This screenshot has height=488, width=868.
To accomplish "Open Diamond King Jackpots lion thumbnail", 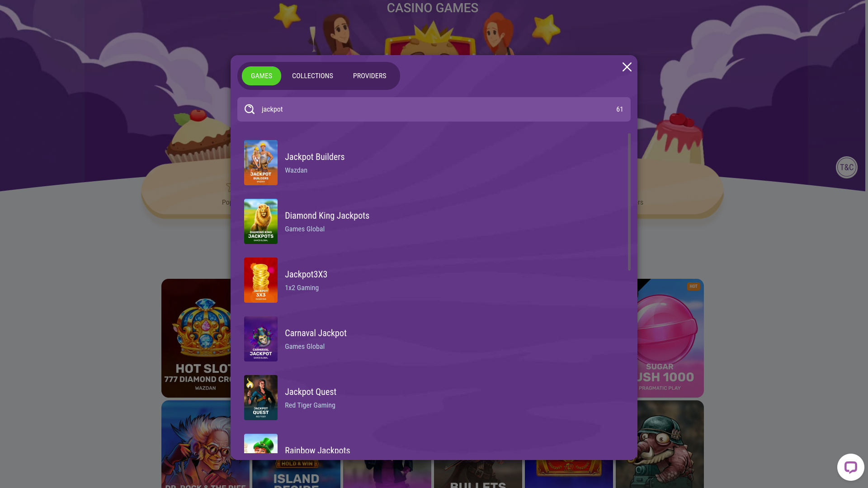I will 261,221.
